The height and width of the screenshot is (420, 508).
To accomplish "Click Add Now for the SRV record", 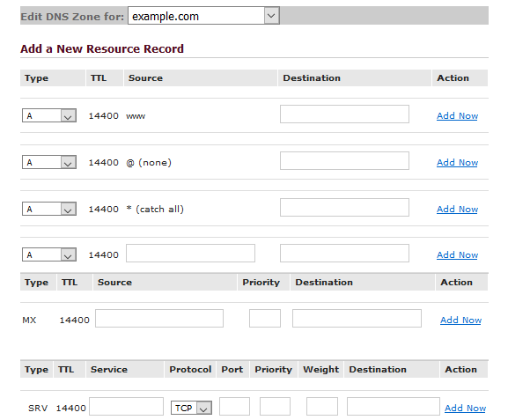I will tap(465, 408).
